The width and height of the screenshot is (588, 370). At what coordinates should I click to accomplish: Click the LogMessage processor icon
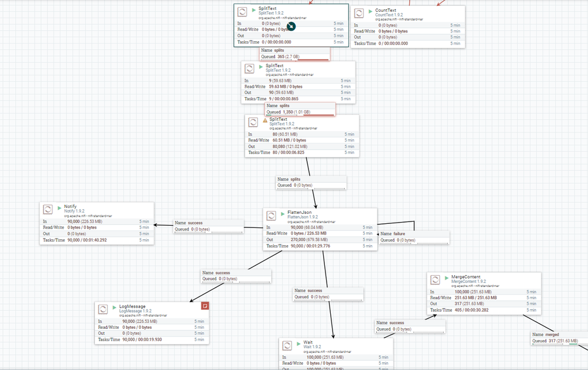pyautogui.click(x=103, y=309)
